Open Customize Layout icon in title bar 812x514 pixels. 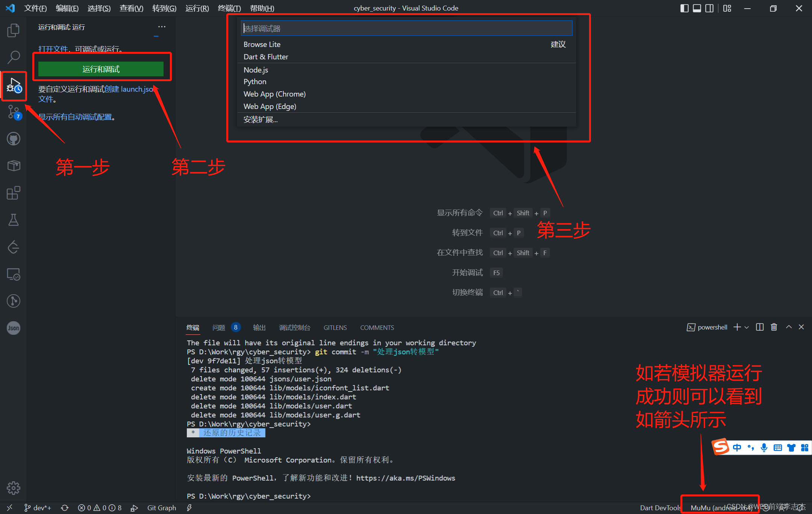click(x=727, y=8)
